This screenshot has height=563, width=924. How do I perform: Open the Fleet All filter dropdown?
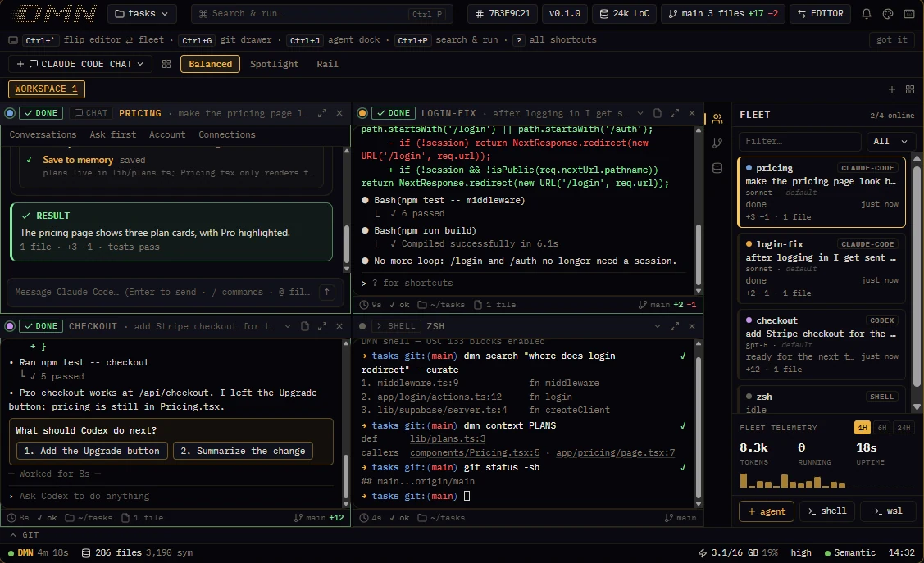890,141
